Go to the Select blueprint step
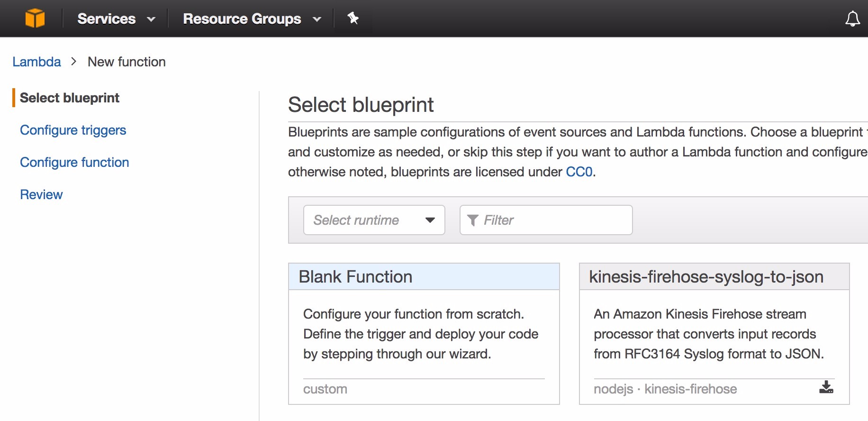 pyautogui.click(x=70, y=98)
